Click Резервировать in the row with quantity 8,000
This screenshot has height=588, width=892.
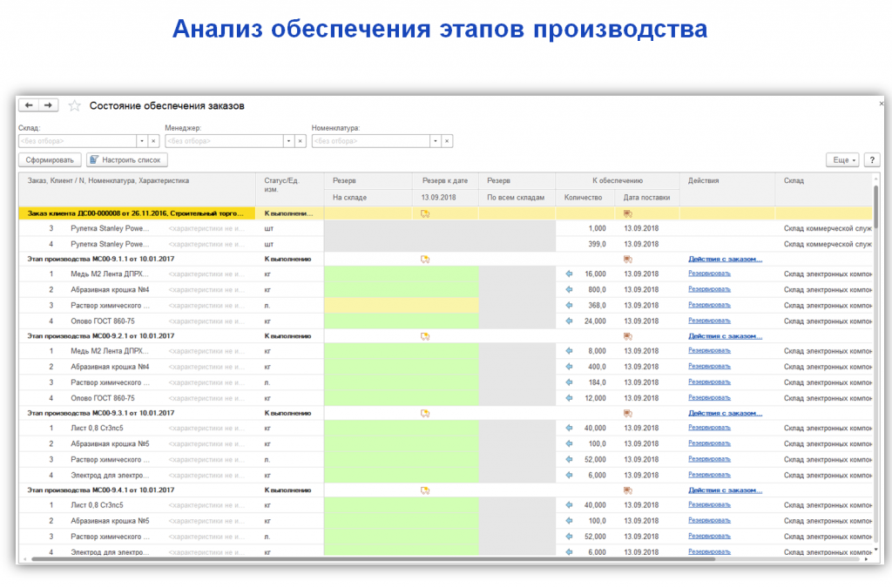pyautogui.click(x=709, y=351)
